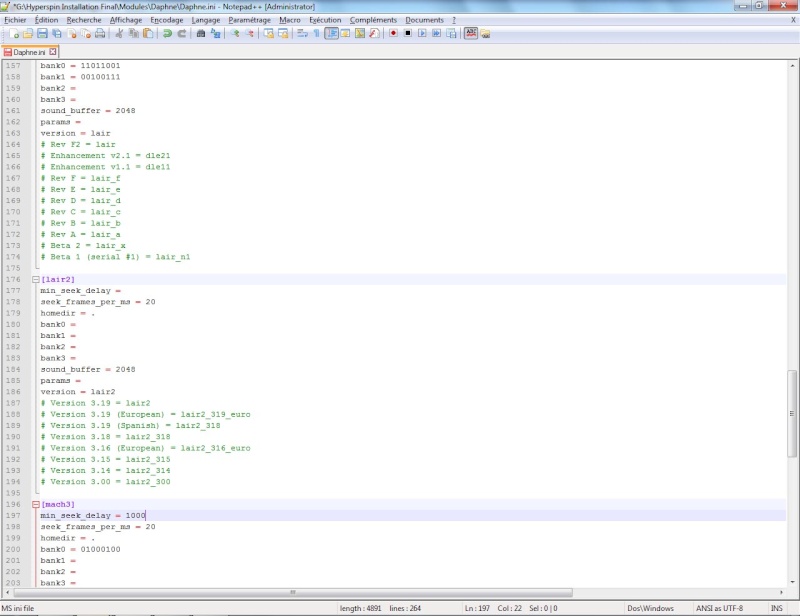
Task: Open the Encodage menu
Action: click(x=167, y=20)
